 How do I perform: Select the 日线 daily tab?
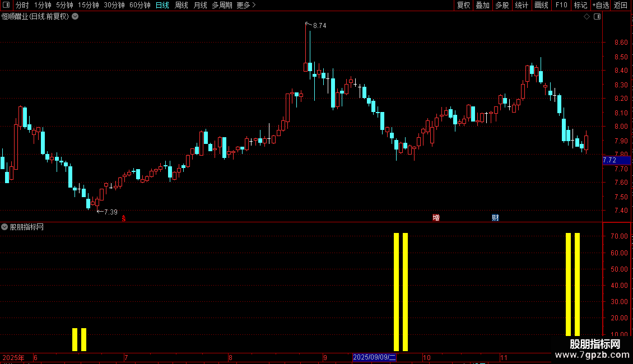point(162,5)
